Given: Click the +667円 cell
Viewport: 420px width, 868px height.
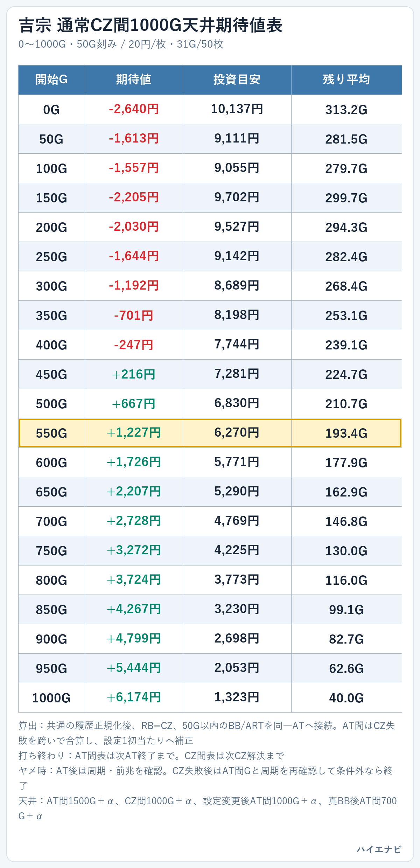Looking at the screenshot, I should click(x=134, y=404).
